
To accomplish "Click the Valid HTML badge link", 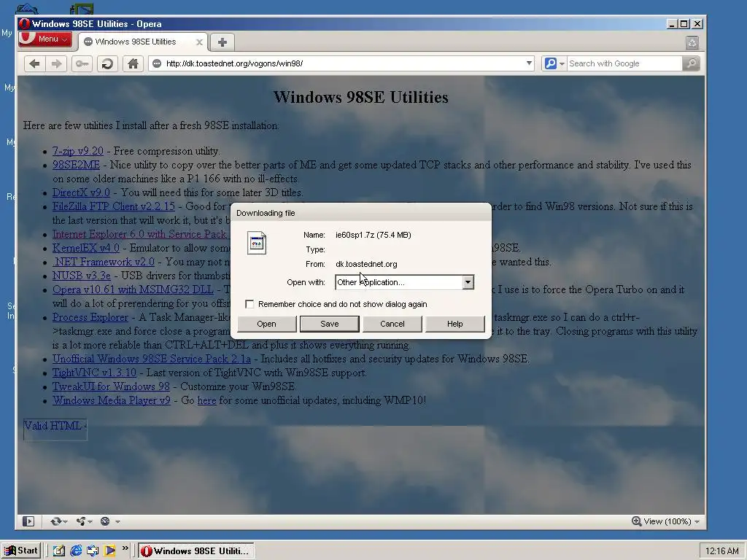I will tap(55, 429).
